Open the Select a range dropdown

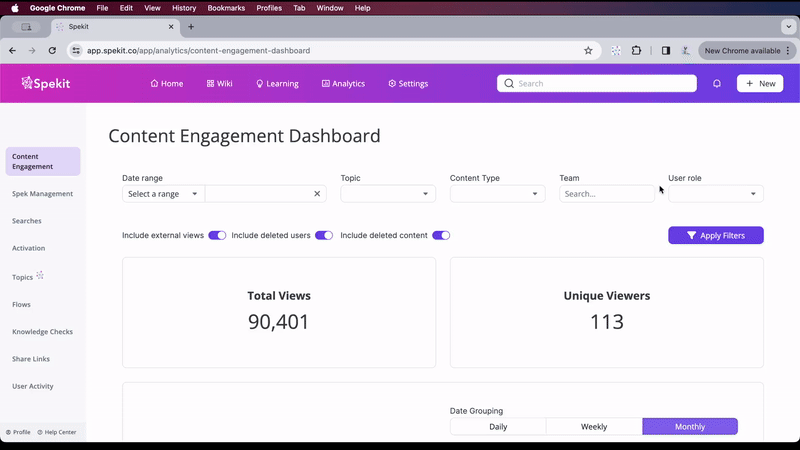(163, 194)
